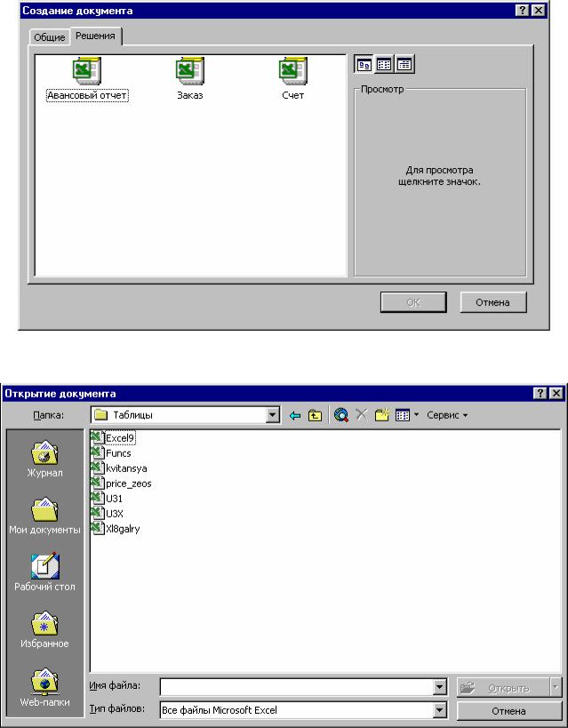Click the Search the Web icon

(341, 415)
